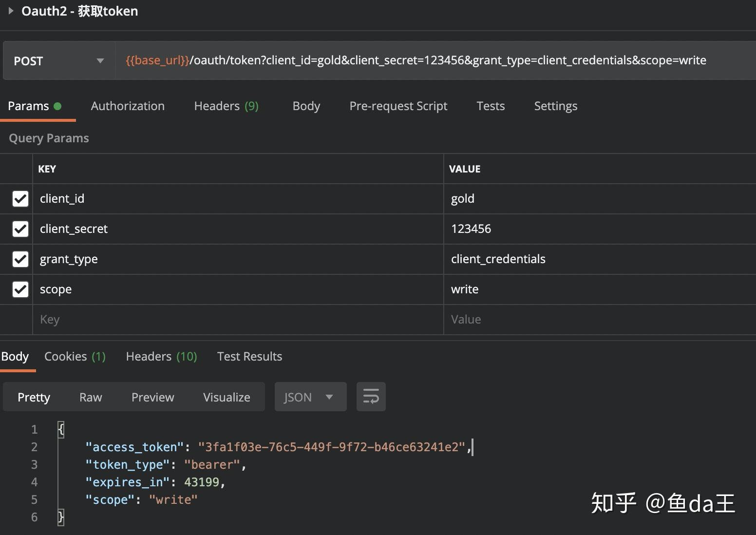756x535 pixels.
Task: Click the value cell containing 123456
Action: (x=600, y=229)
